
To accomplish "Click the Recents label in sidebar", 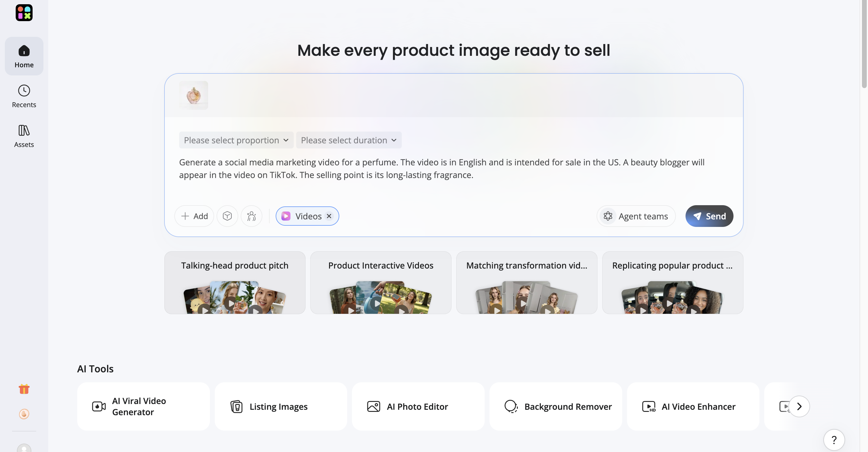I will click(x=24, y=104).
